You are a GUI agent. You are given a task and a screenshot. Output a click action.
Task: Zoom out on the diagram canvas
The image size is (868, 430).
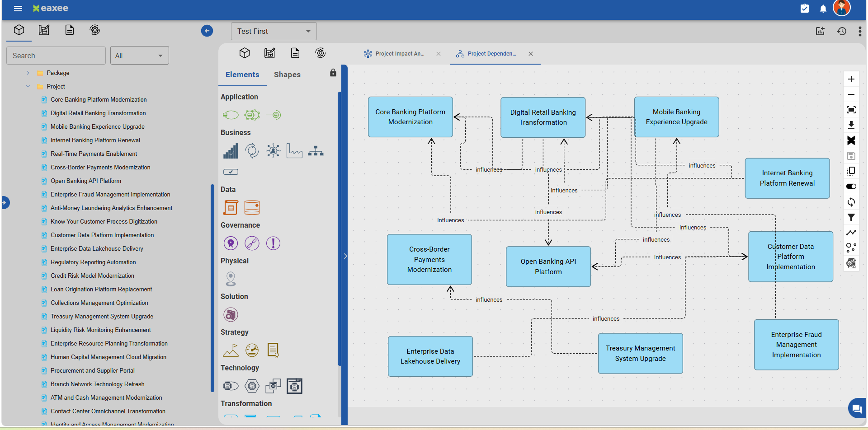(x=851, y=94)
